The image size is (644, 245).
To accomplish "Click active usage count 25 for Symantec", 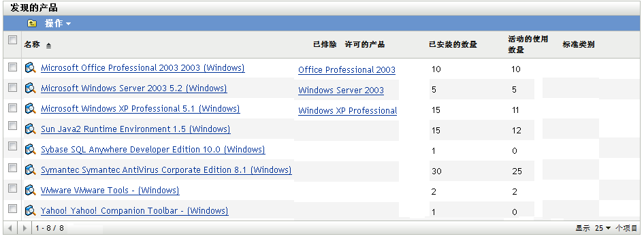I will 517,171.
